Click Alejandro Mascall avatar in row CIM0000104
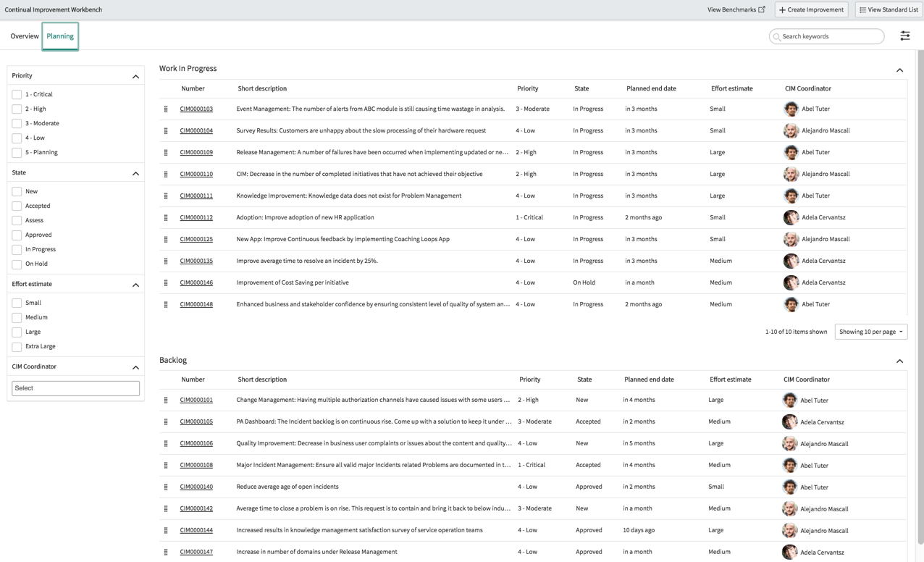Image resolution: width=924 pixels, height=562 pixels. tap(791, 130)
